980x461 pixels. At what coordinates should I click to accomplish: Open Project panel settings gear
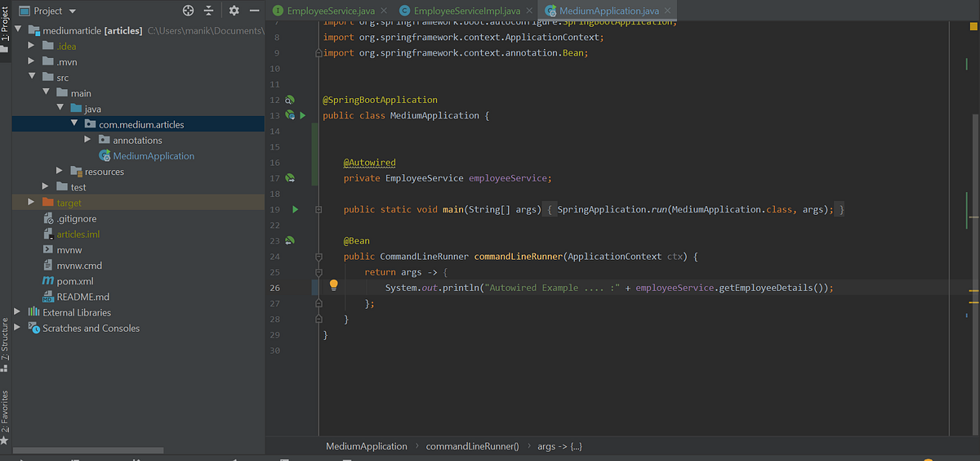[234, 11]
